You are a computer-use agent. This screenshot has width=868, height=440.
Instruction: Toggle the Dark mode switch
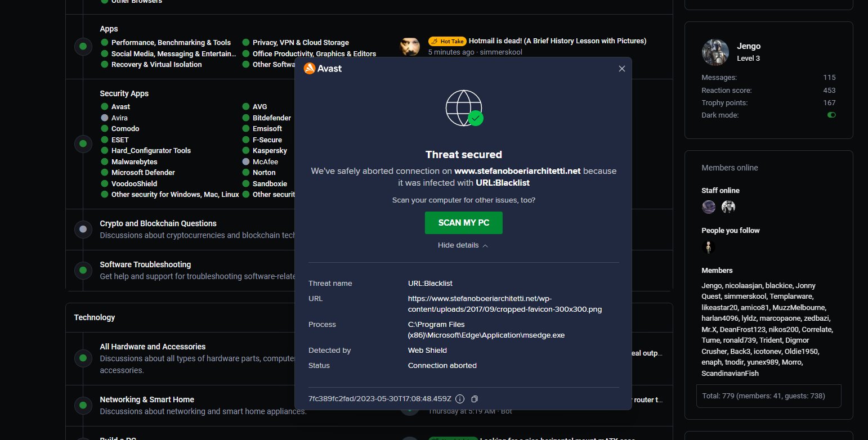point(831,115)
